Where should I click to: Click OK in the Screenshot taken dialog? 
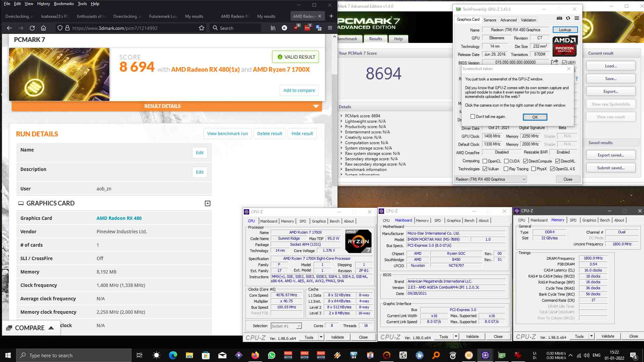tap(535, 117)
